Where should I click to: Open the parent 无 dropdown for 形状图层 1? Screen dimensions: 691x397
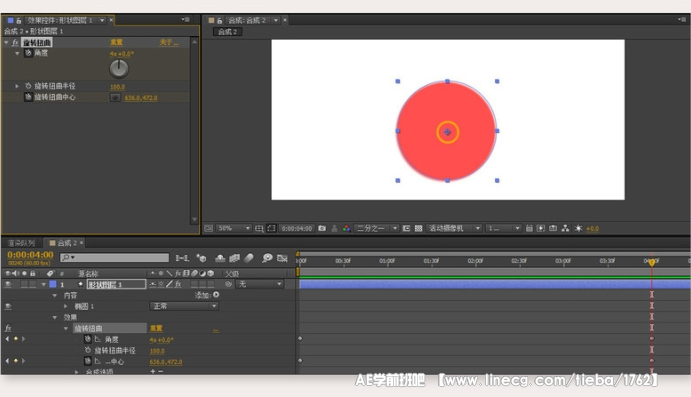tap(260, 284)
